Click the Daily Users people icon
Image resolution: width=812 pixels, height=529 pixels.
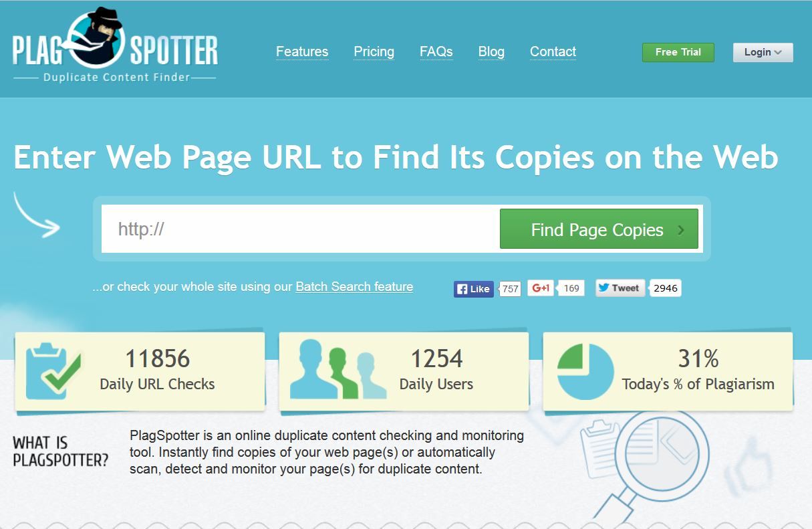(x=338, y=369)
